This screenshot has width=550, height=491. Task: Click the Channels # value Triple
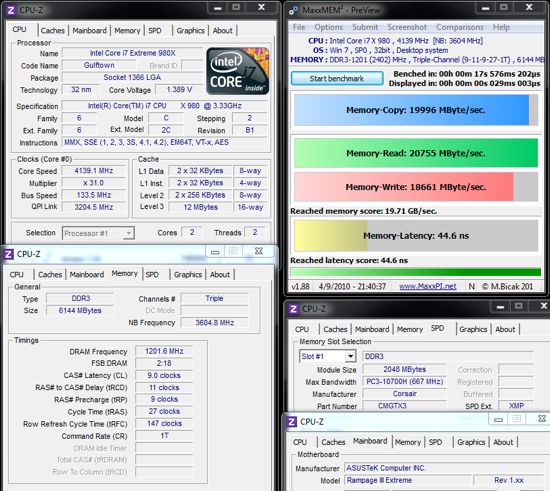[215, 298]
